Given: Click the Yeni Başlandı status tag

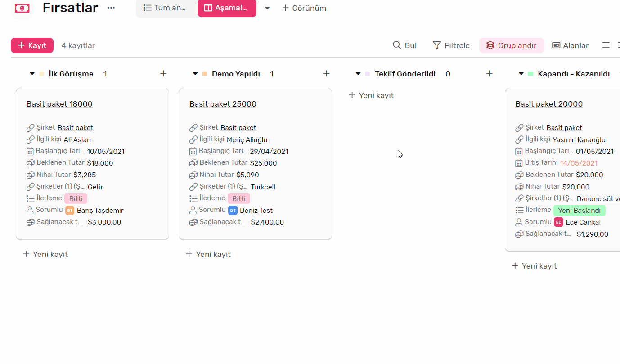Looking at the screenshot, I should (580, 210).
